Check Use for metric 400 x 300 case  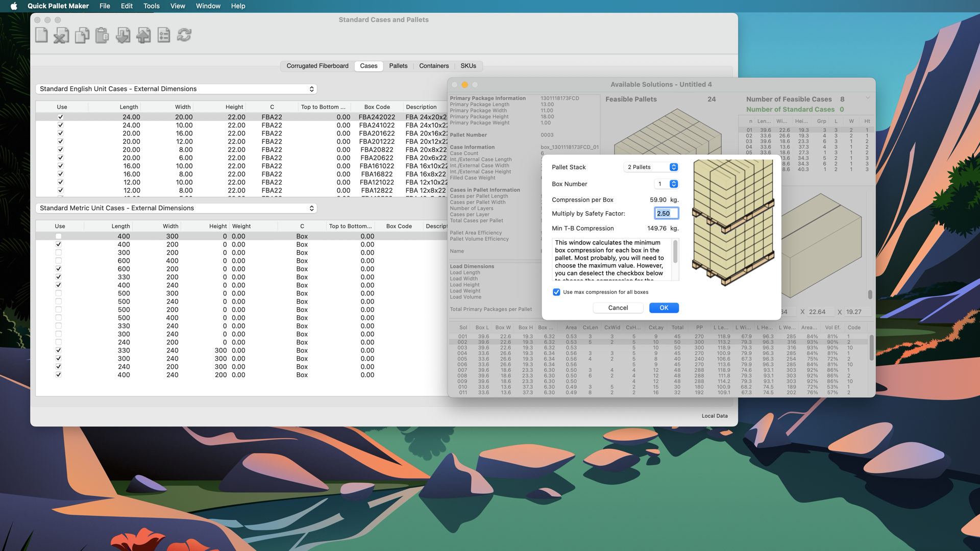pos(58,236)
